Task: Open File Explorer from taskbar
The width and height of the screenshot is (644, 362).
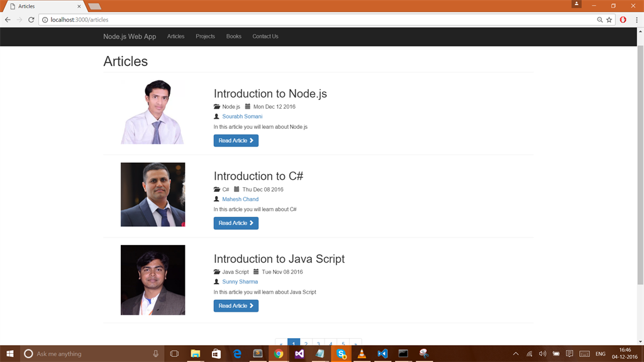Action: coord(195,354)
